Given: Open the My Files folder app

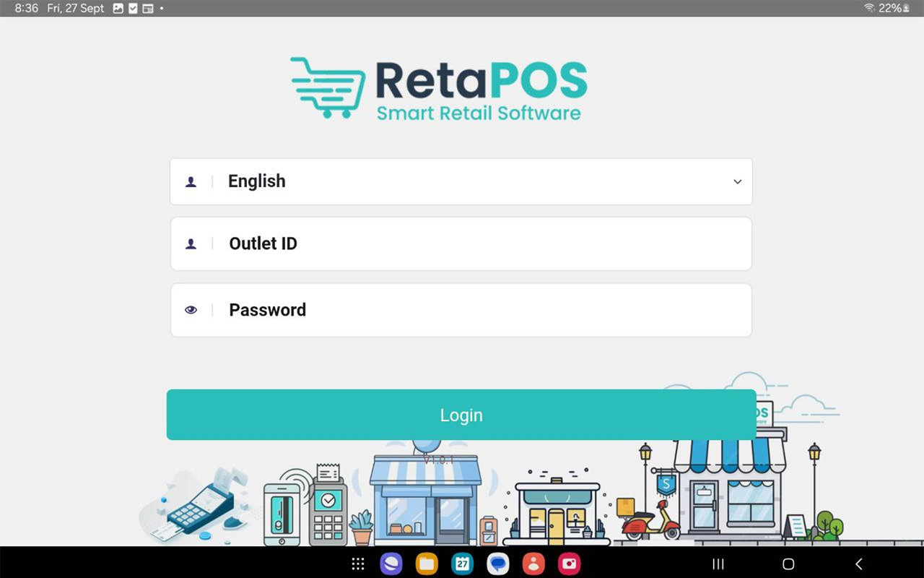Looking at the screenshot, I should click(427, 564).
